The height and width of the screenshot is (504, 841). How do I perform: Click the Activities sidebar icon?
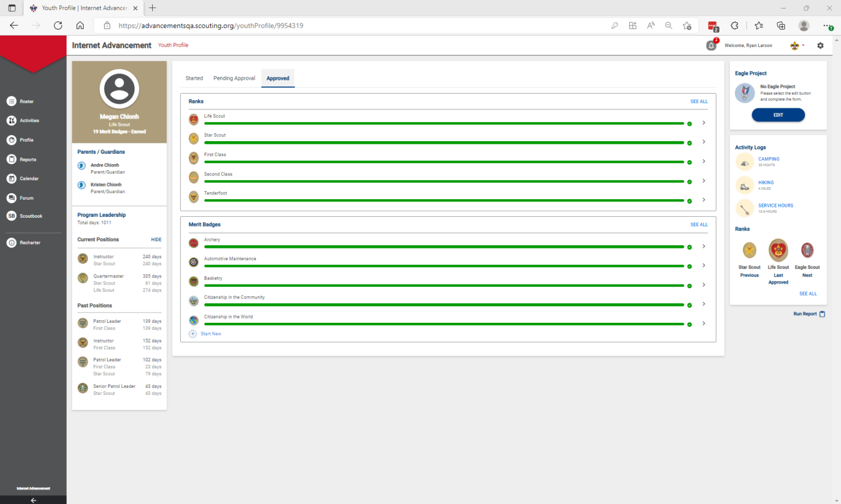click(x=11, y=120)
